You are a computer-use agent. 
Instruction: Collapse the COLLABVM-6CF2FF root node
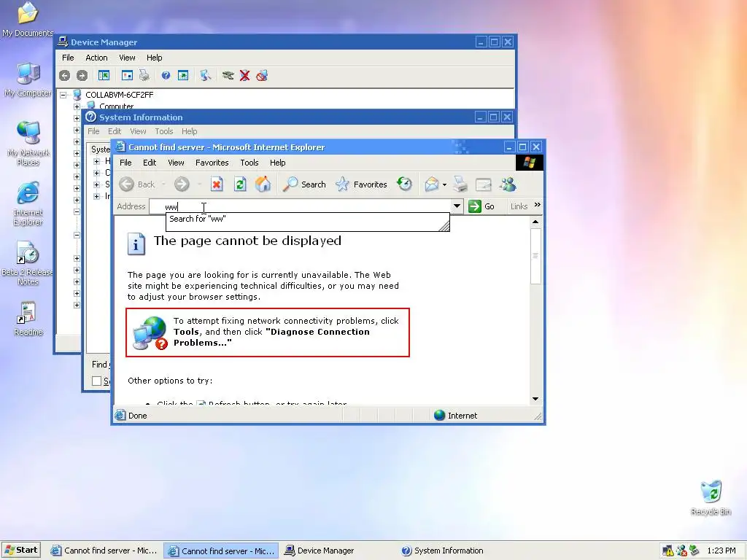(63, 95)
